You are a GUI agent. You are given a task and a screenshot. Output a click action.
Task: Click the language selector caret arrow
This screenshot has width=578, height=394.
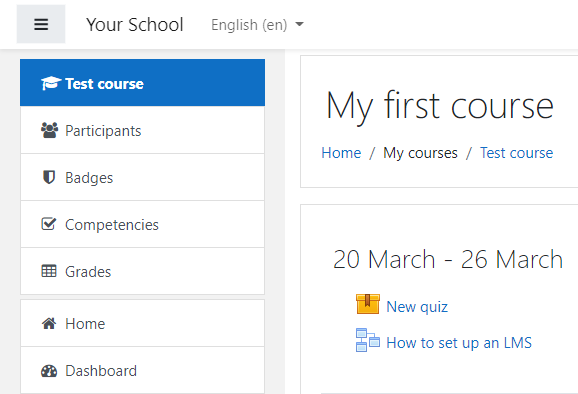click(300, 25)
